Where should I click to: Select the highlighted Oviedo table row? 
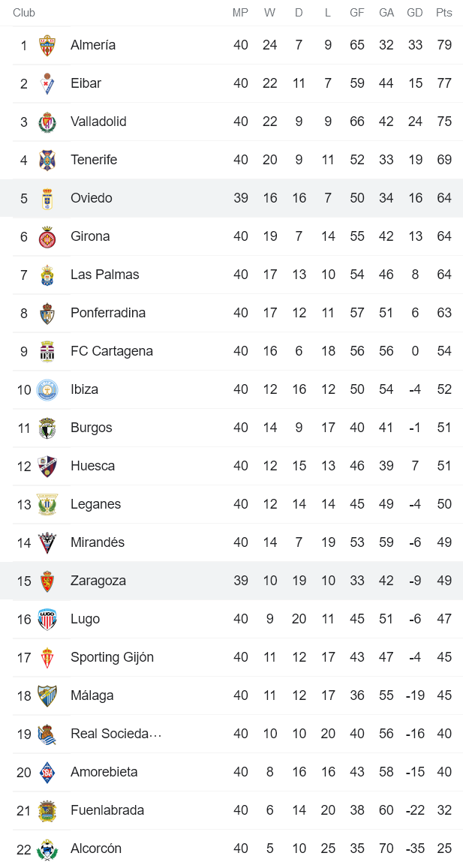click(x=231, y=198)
